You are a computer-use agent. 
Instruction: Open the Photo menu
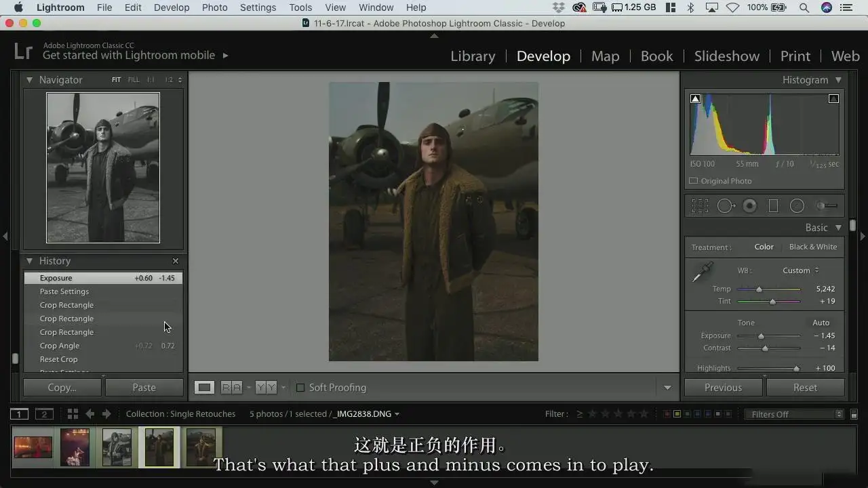point(214,7)
